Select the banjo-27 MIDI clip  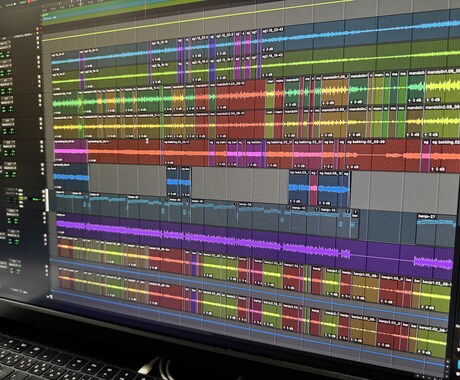tap(436, 229)
